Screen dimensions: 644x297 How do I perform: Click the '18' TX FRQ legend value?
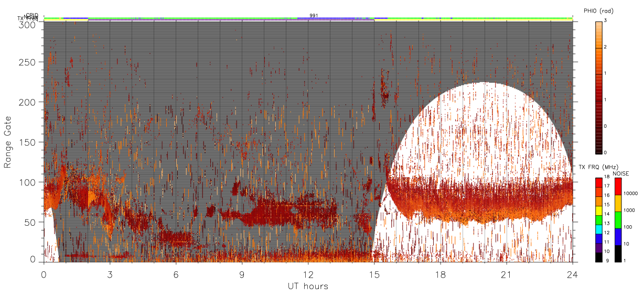point(607,177)
